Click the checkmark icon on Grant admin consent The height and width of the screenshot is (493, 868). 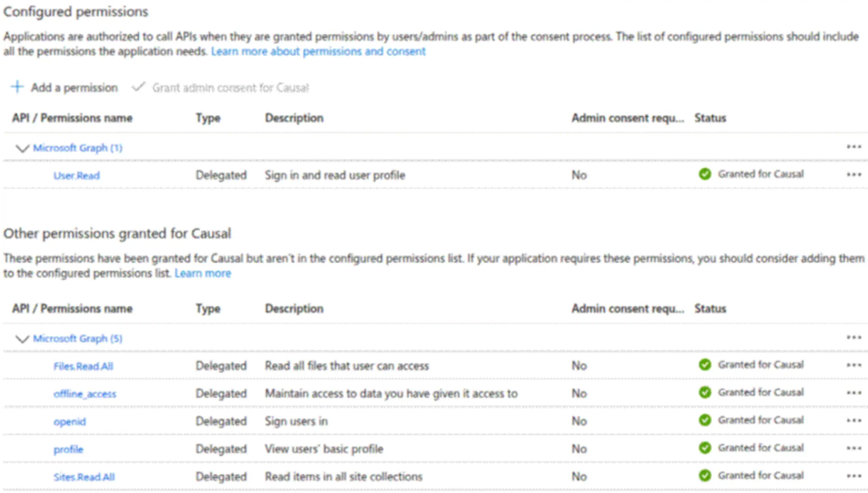(x=139, y=87)
